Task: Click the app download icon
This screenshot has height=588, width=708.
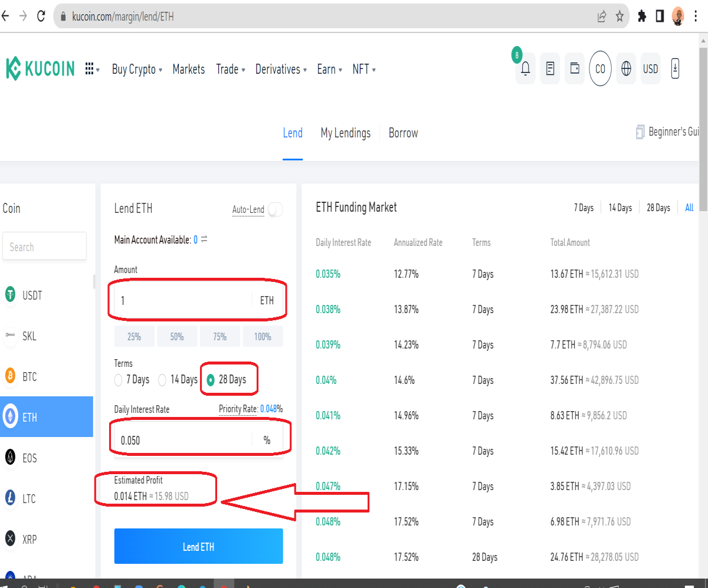Action: click(x=676, y=69)
